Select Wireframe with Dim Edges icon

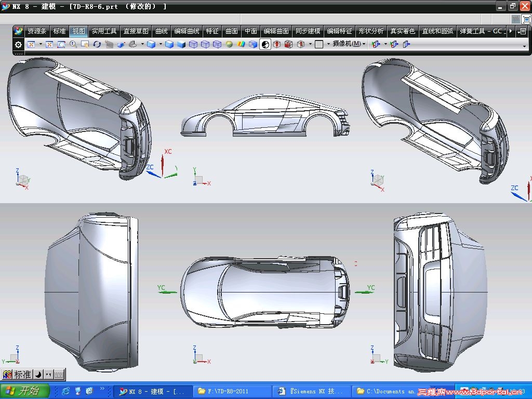coord(193,45)
